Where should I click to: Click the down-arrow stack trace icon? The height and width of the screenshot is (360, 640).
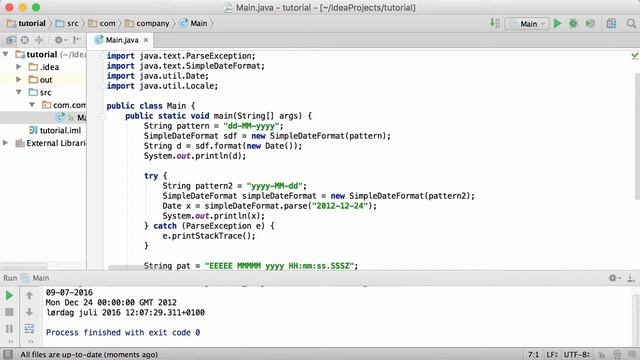[x=29, y=312]
